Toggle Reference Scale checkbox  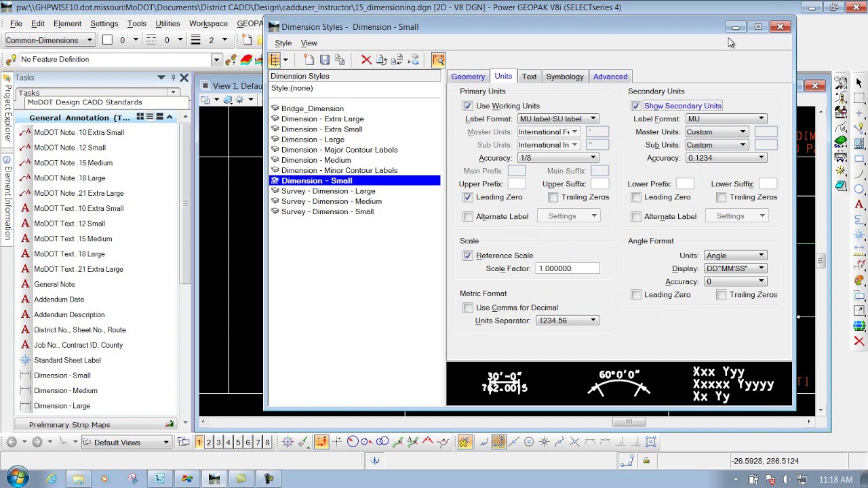pos(468,256)
